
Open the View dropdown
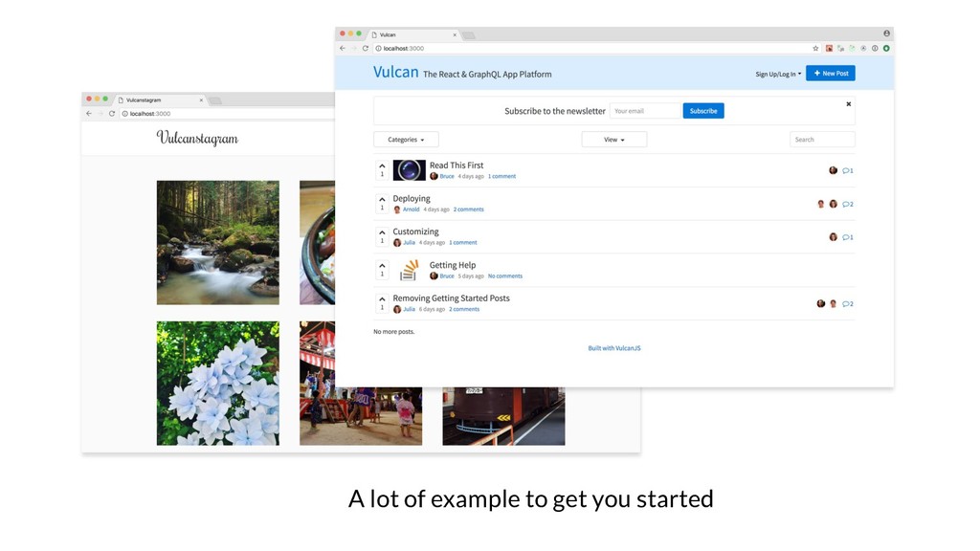pyautogui.click(x=613, y=140)
